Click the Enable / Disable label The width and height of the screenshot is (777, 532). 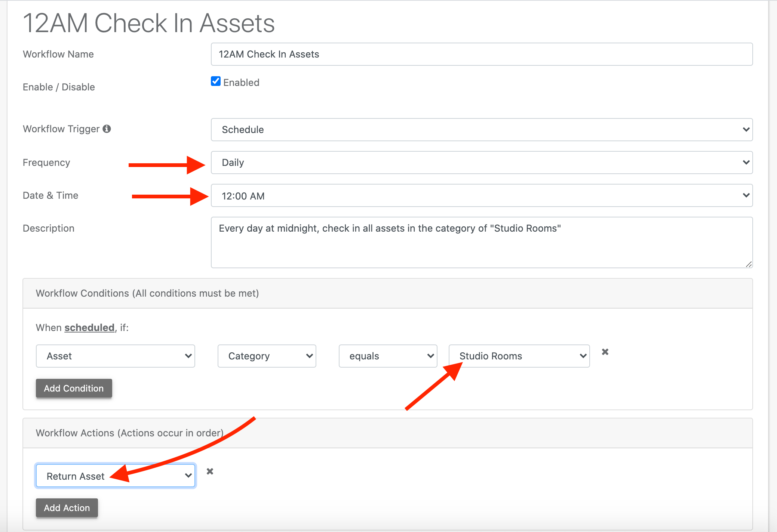click(59, 87)
